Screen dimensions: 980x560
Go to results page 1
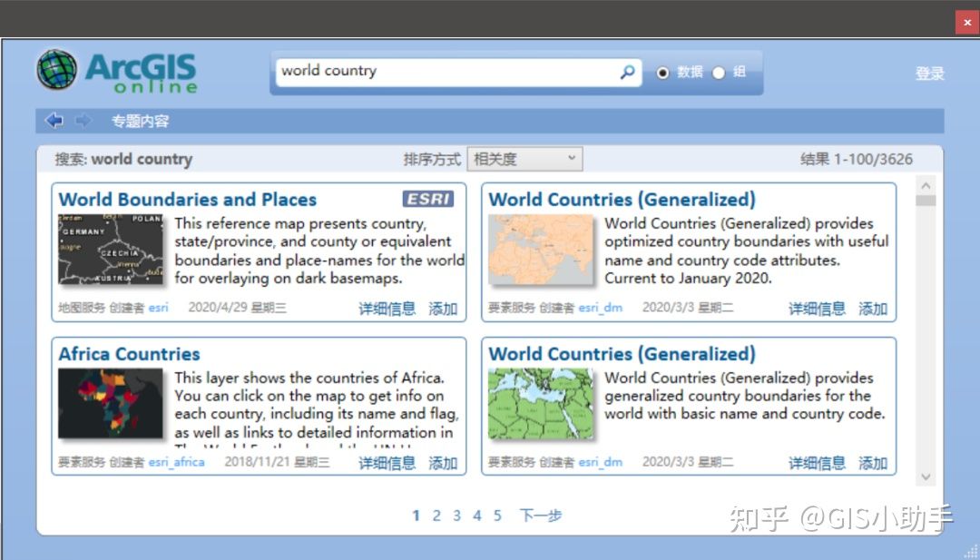pyautogui.click(x=416, y=516)
